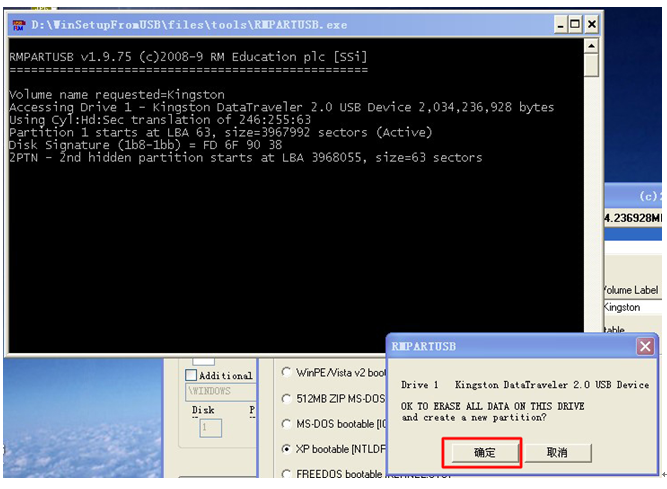Click the Disk number field showing 1

211,428
